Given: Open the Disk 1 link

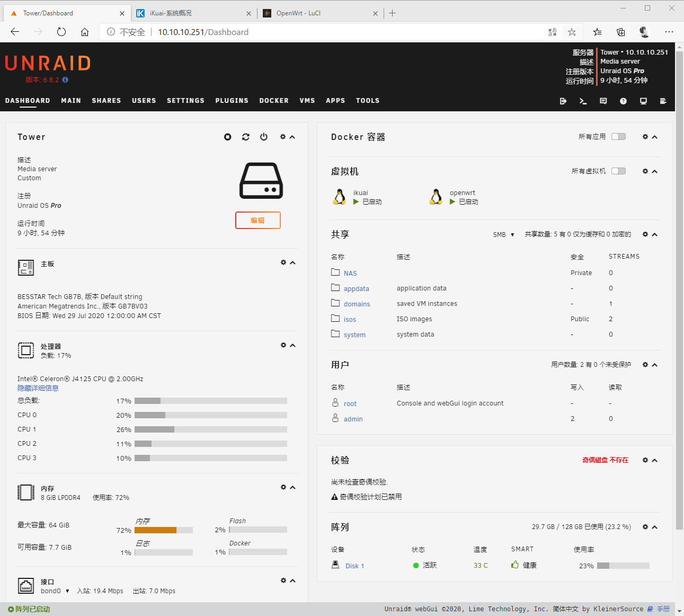Looking at the screenshot, I should 355,566.
